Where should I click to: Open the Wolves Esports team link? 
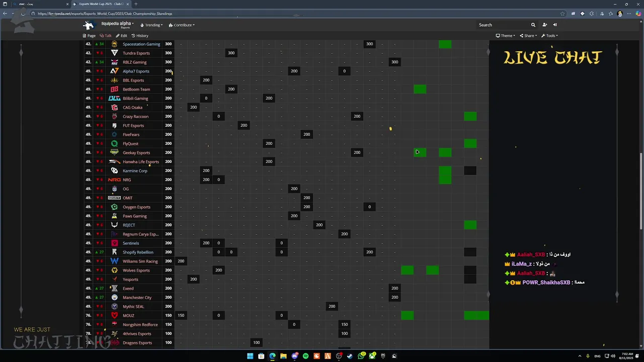(x=136, y=270)
